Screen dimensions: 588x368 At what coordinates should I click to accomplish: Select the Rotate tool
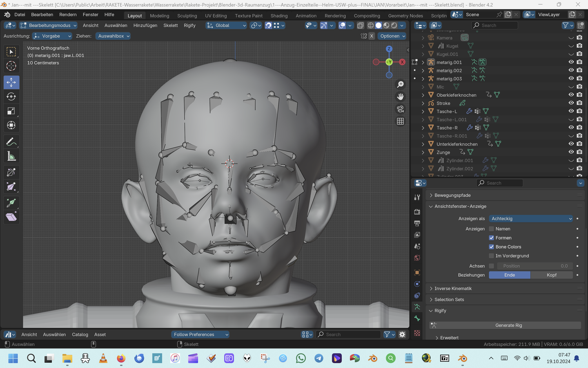11,96
